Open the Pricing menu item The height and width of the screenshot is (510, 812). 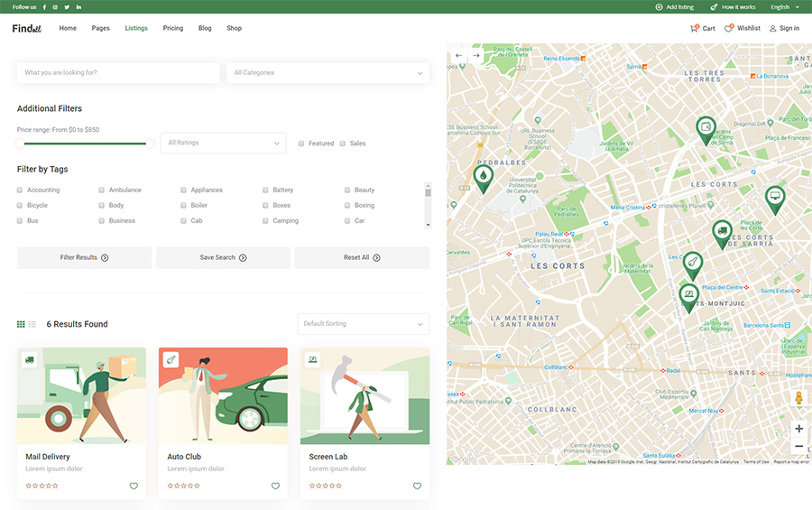pyautogui.click(x=172, y=28)
